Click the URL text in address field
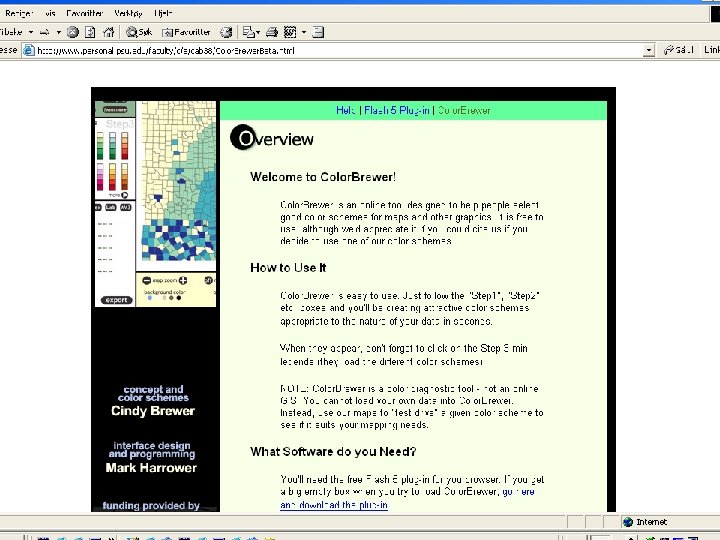 coord(166,51)
